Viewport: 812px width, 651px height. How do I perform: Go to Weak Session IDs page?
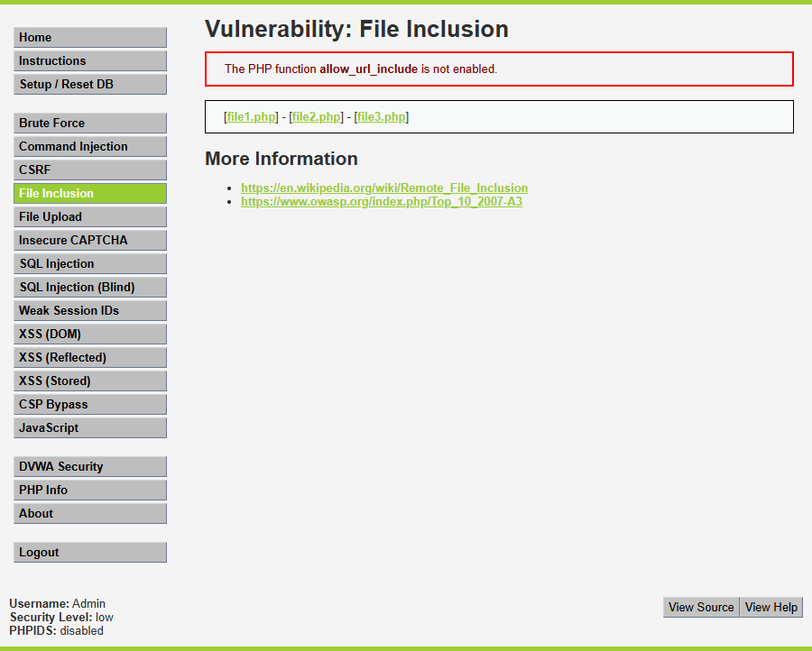coord(90,311)
